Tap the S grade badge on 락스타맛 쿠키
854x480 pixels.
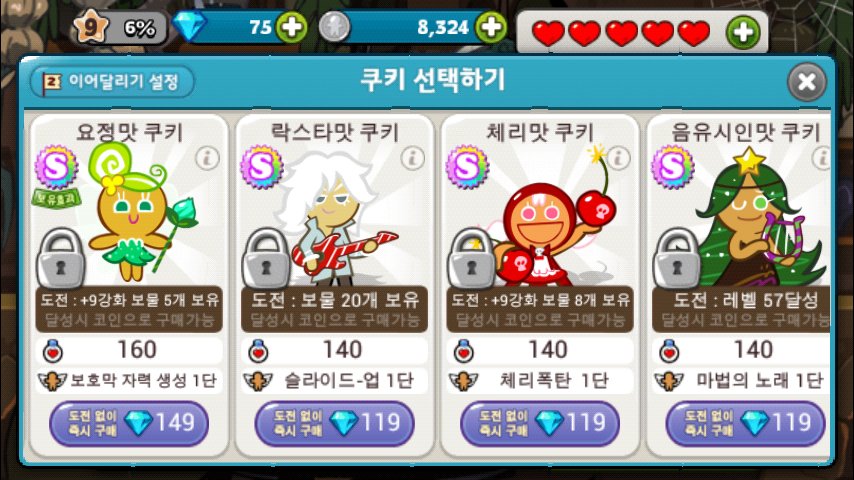click(261, 167)
